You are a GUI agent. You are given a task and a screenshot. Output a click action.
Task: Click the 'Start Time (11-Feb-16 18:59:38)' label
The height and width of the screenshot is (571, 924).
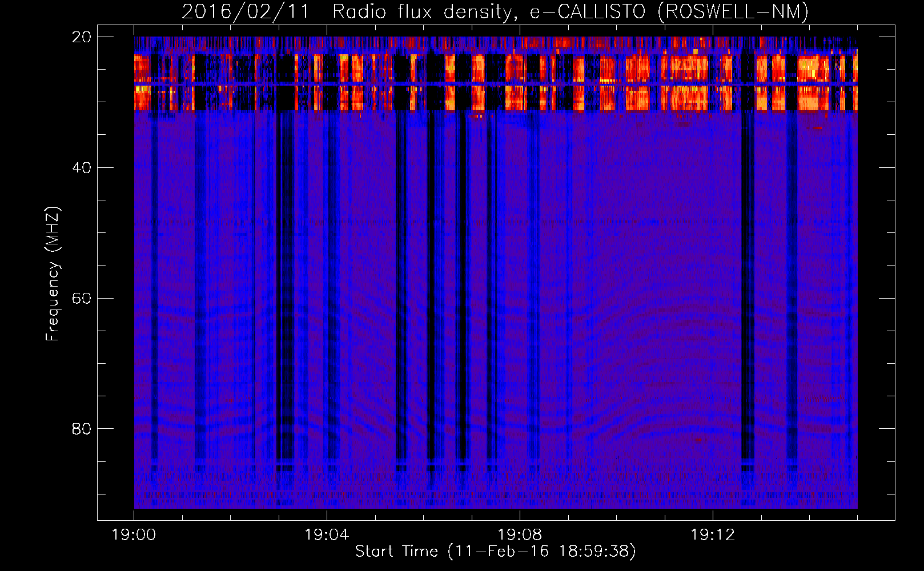(x=495, y=552)
